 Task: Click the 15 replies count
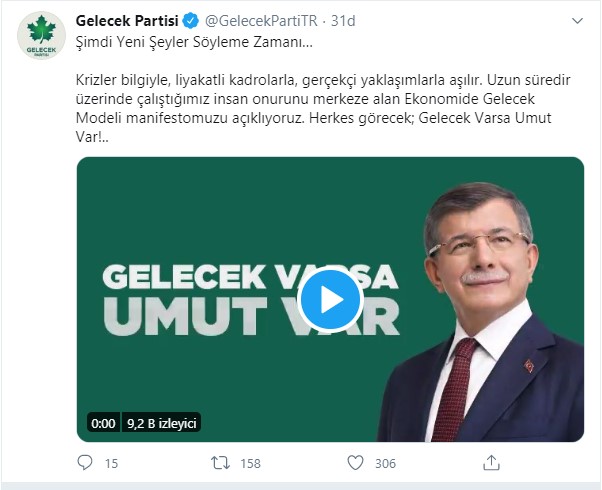111,464
